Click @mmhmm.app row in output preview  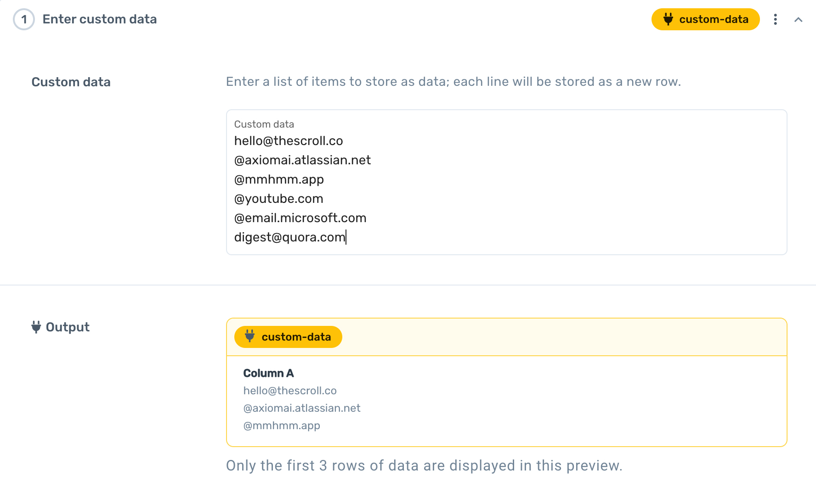tap(282, 426)
